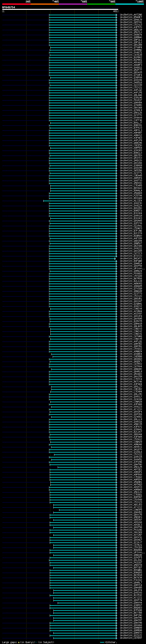Open hit UniRef100_O65741
Image resolution: width=146 pixels, height=644 pixels.
click(x=131, y=22)
